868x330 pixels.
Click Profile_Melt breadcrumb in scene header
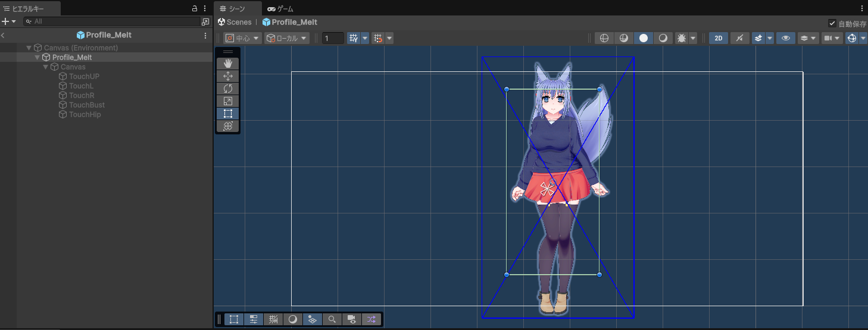289,22
